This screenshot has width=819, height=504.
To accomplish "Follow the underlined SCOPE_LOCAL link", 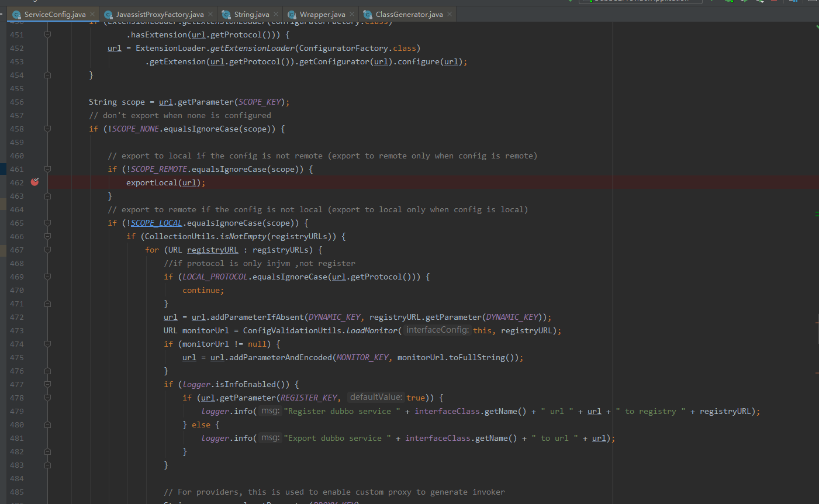I will (157, 223).
